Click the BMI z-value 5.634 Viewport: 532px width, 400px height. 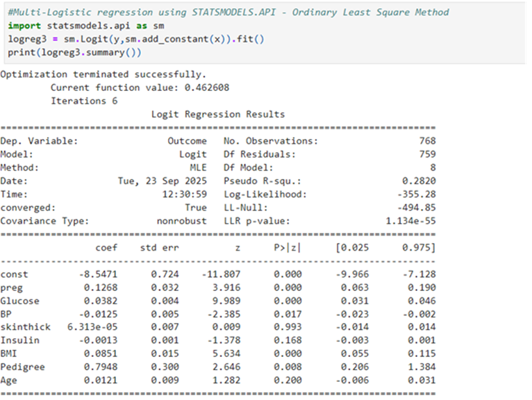[225, 353]
